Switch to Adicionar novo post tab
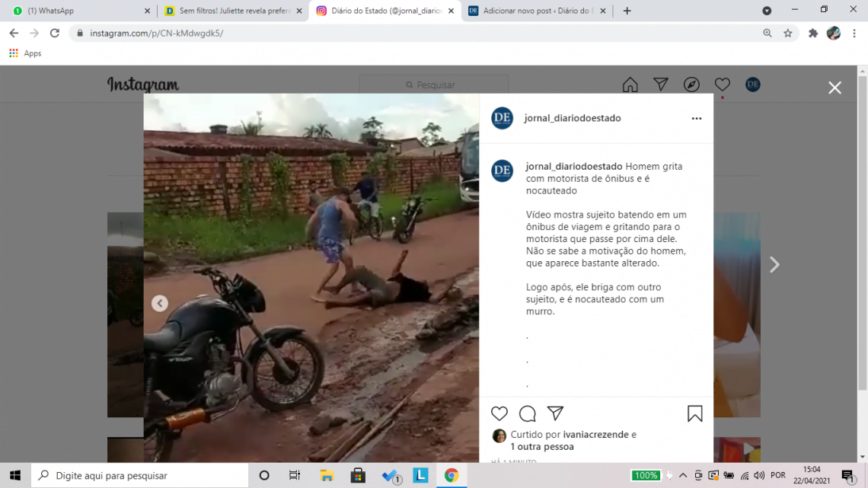868x488 pixels. pos(537,11)
